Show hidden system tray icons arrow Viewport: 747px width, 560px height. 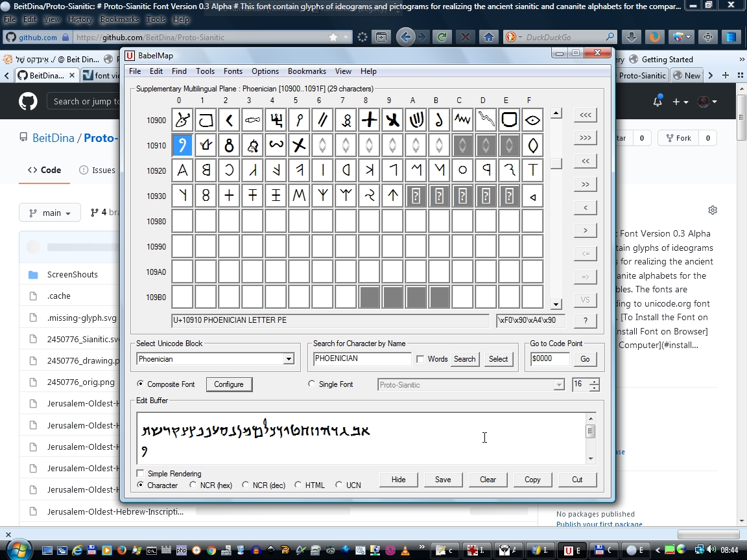tap(658, 550)
